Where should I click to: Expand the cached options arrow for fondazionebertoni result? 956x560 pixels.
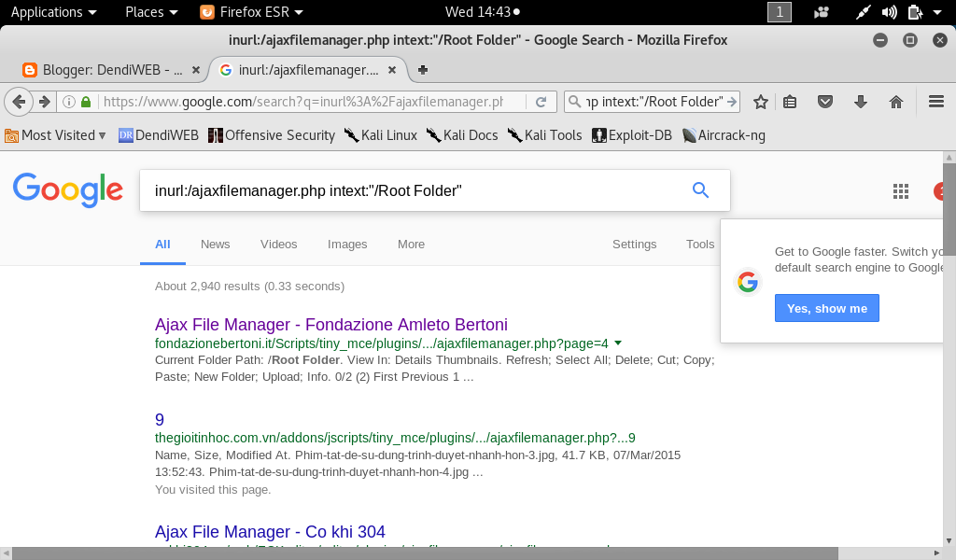tap(618, 343)
